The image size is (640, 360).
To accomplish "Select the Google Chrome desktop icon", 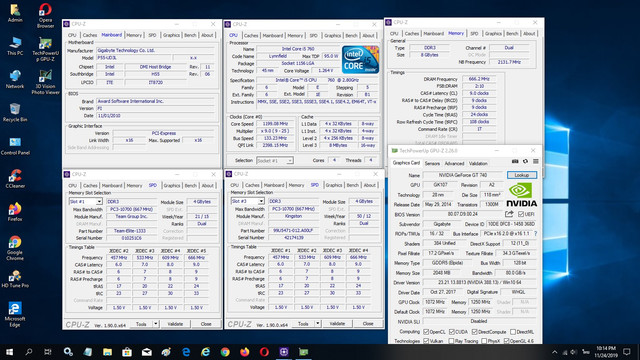I will [x=15, y=248].
